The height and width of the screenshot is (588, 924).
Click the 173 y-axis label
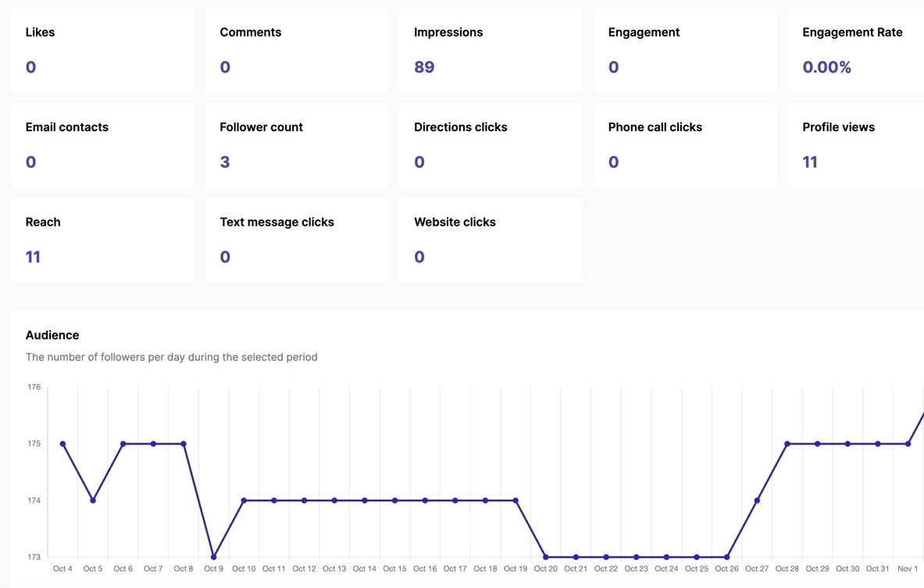point(34,557)
